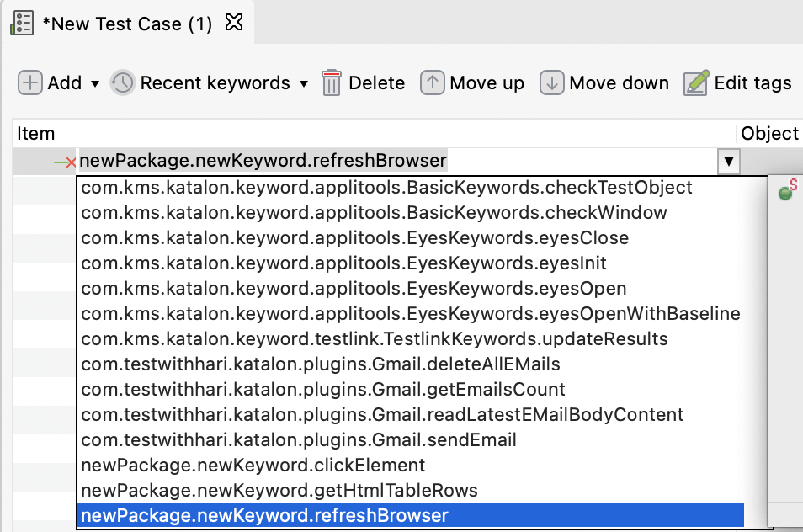Click the green keyword status icon under Object
Viewport: 803px width, 532px height.
pyautogui.click(x=786, y=191)
